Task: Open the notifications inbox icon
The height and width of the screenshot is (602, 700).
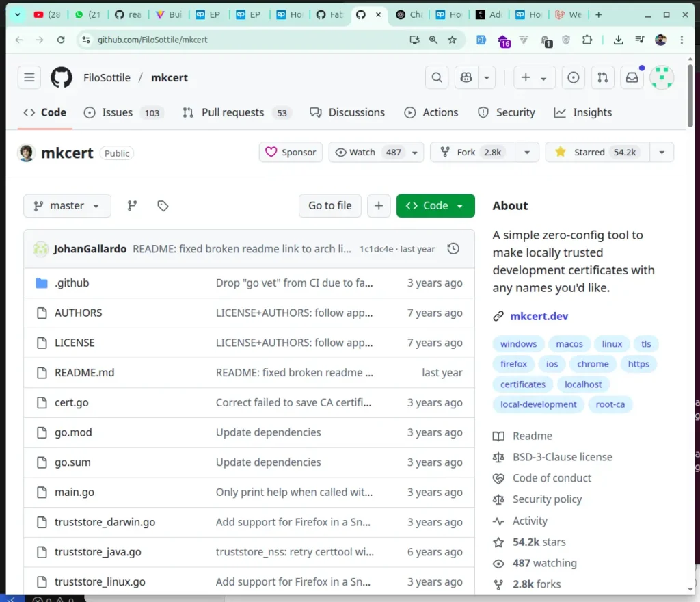Action: (632, 78)
